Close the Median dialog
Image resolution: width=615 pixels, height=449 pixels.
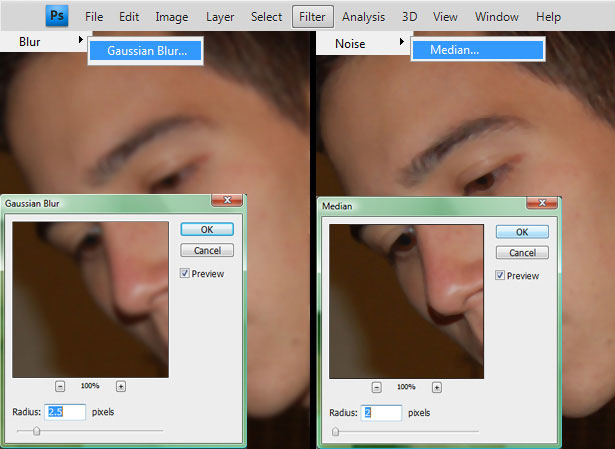click(542, 202)
